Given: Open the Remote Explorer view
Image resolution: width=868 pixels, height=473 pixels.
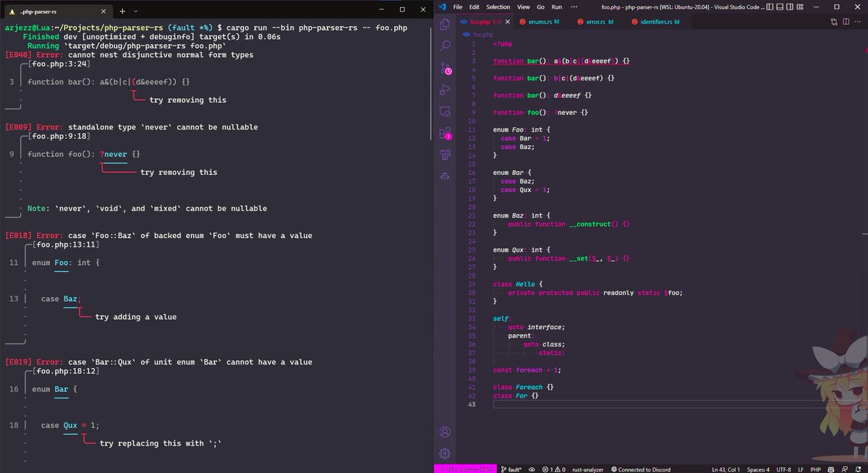Looking at the screenshot, I should [446, 111].
